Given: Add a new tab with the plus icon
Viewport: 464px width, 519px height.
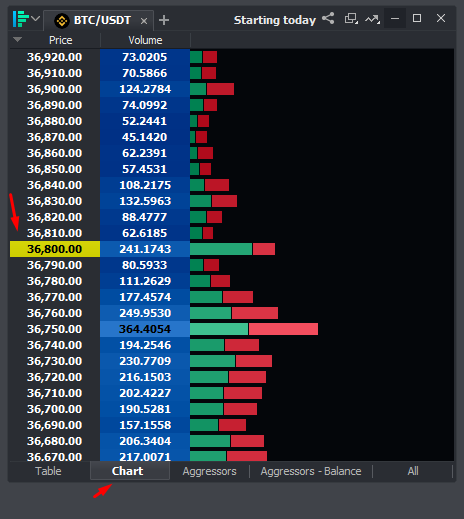Looking at the screenshot, I should (x=164, y=20).
